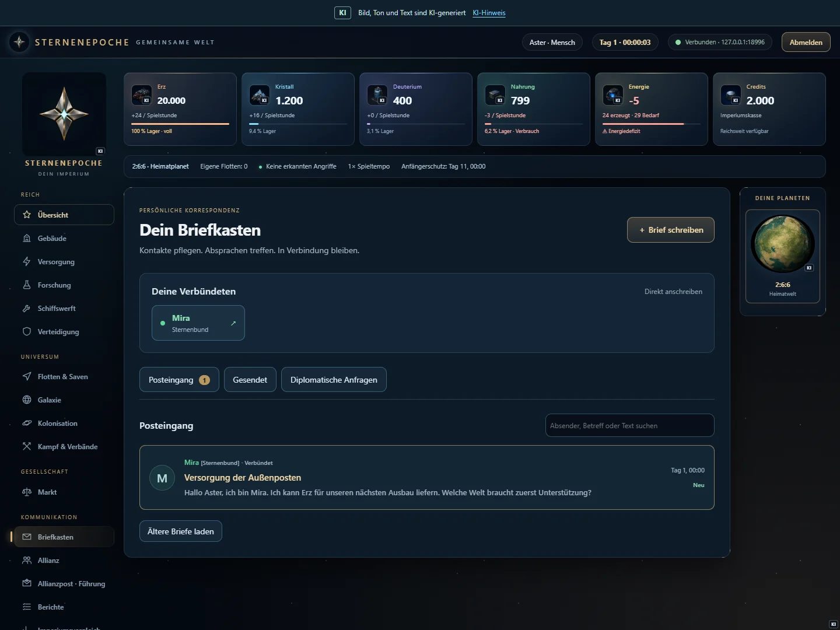840x630 pixels.
Task: Click the Briefkasten envelope icon
Action: click(x=27, y=537)
